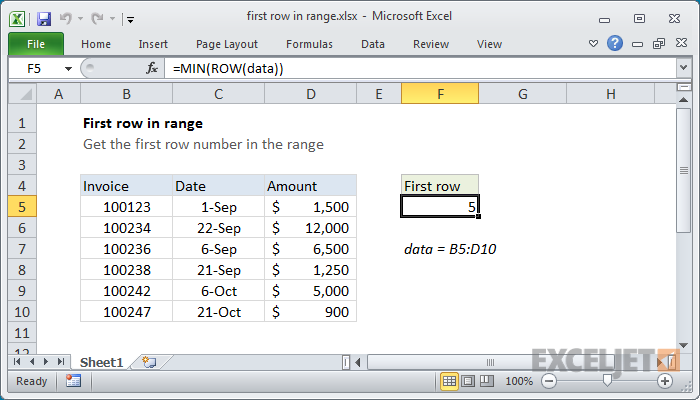Click the Insert Function fx icon
This screenshot has height=400, width=700.
pyautogui.click(x=152, y=68)
